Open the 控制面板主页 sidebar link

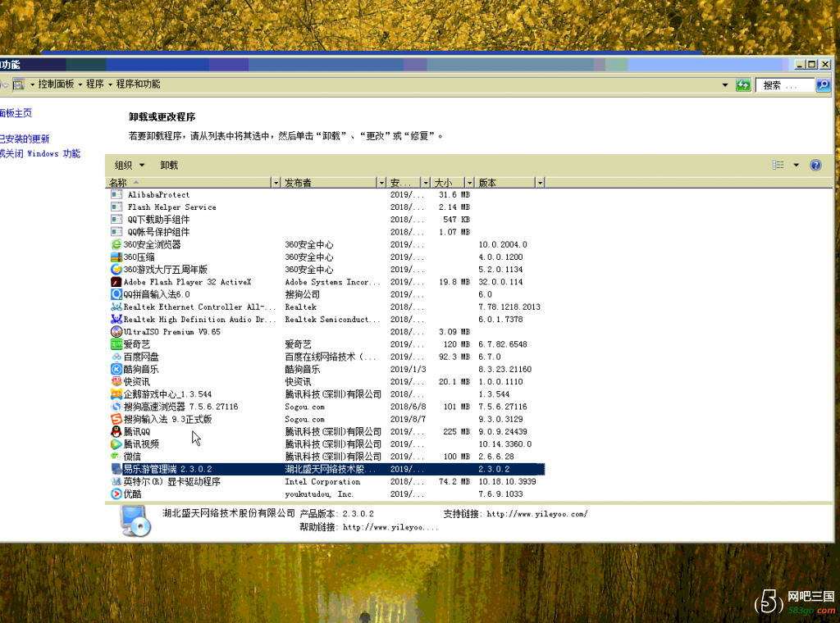point(16,113)
